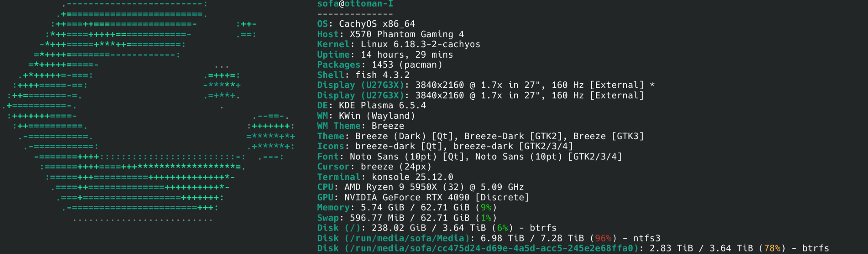Click the Shell fish 4.3.2 line
Viewport: 868px width, 254px height.
pyautogui.click(x=363, y=75)
